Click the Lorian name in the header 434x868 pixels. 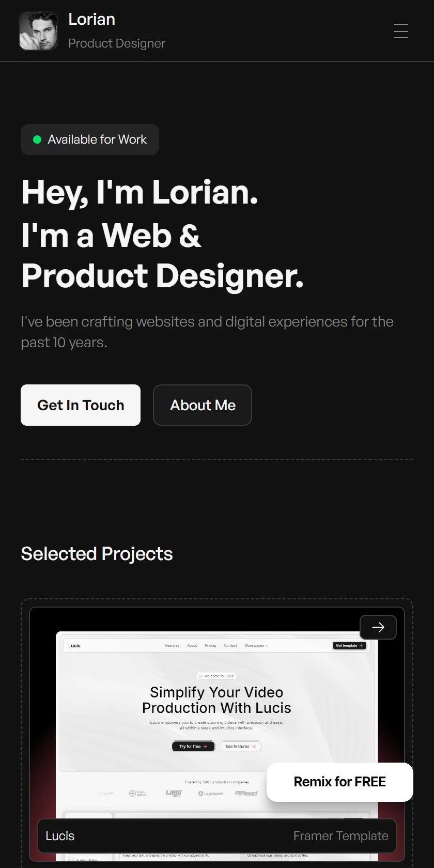(x=92, y=20)
